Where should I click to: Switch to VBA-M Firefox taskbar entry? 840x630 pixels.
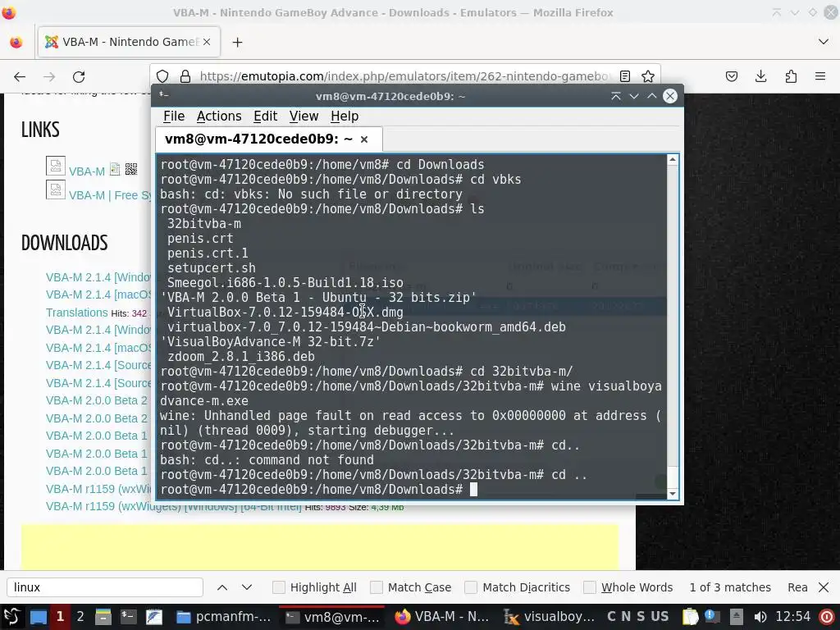442,617
